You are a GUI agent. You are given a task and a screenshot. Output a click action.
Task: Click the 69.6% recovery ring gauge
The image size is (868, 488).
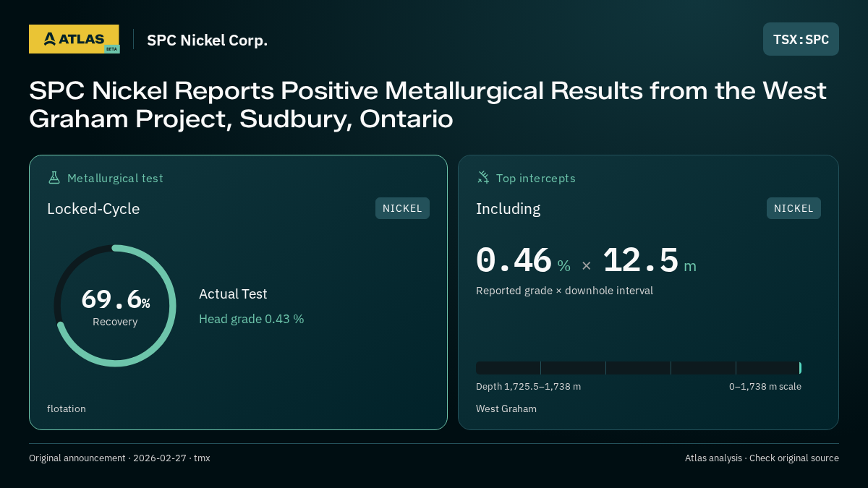pos(115,306)
